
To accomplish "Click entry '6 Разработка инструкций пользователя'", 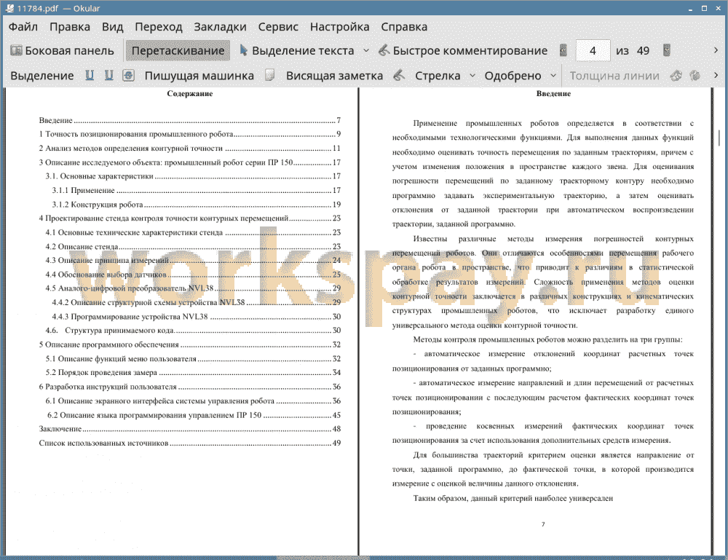I will [189, 387].
